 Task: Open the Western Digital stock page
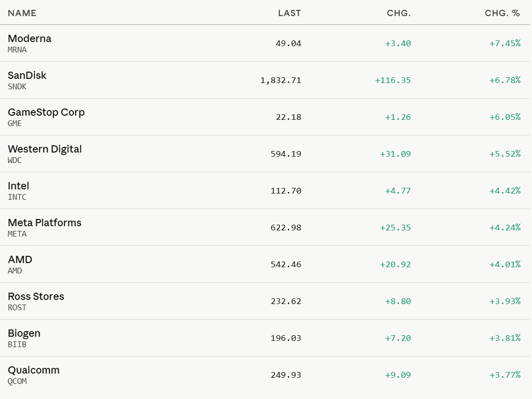pyautogui.click(x=45, y=149)
